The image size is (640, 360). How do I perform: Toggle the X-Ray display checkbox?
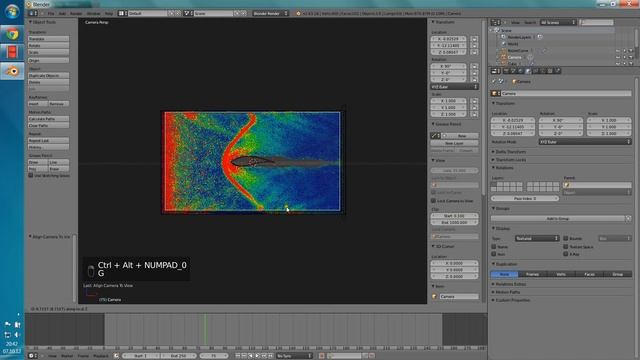click(x=566, y=254)
